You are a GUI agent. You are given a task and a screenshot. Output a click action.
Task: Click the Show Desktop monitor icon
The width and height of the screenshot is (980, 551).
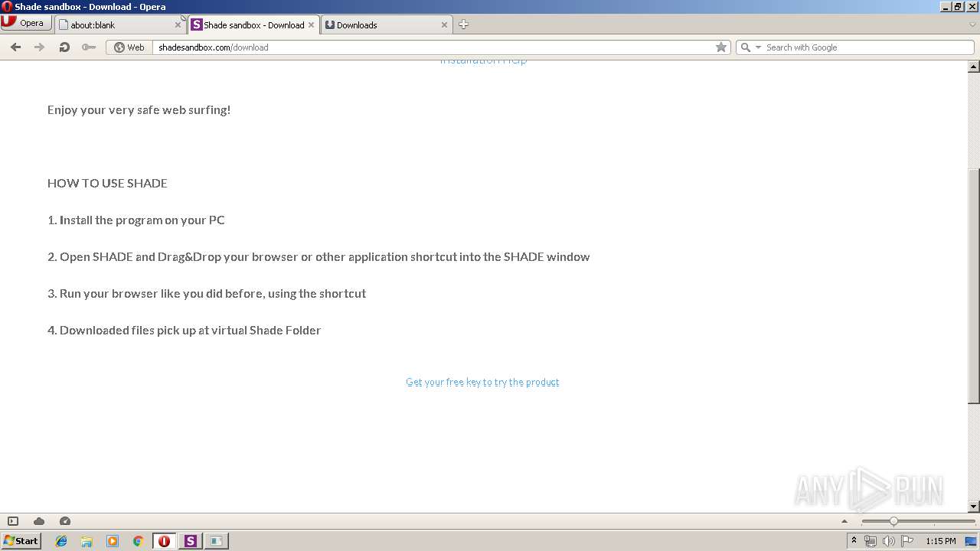pyautogui.click(x=972, y=541)
